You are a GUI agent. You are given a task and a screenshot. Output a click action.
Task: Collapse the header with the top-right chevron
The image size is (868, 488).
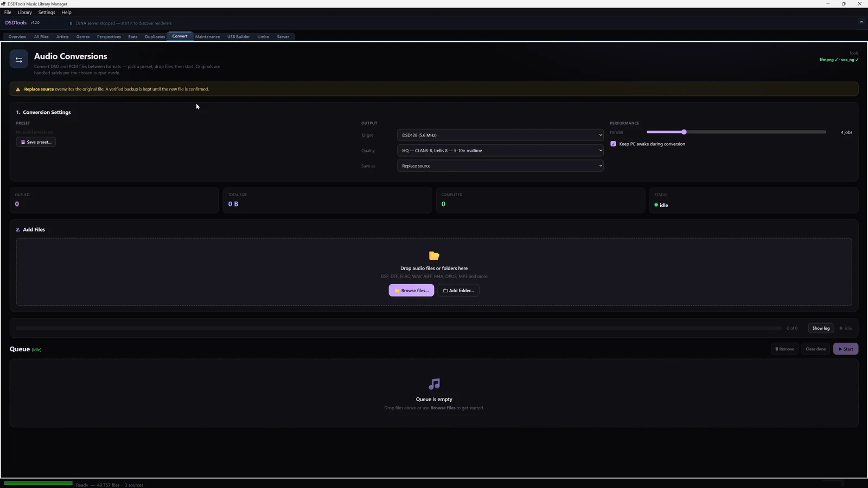point(861,22)
